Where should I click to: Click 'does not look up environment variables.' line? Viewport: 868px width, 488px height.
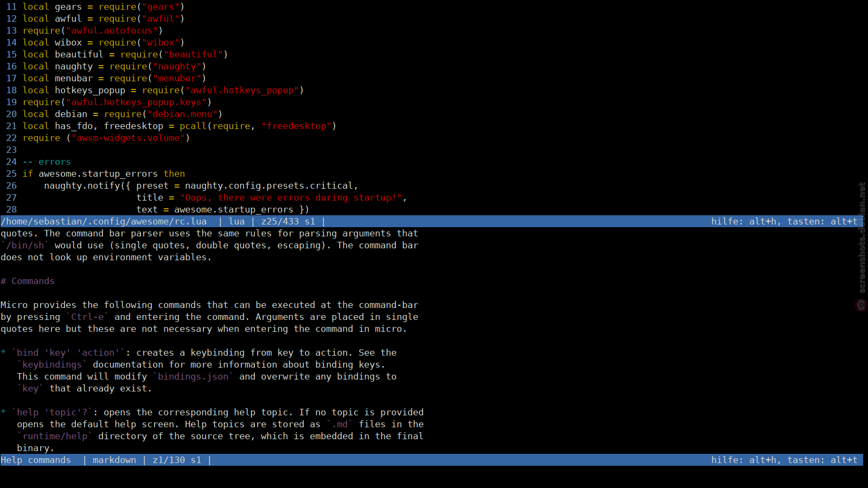click(106, 257)
